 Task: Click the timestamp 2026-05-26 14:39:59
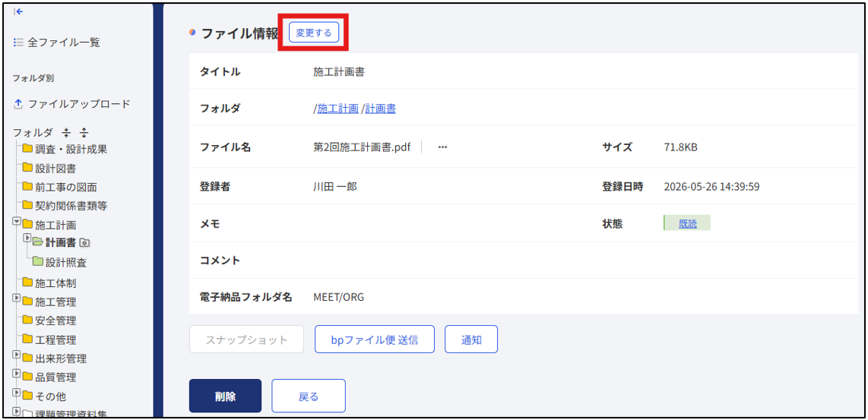tap(711, 187)
